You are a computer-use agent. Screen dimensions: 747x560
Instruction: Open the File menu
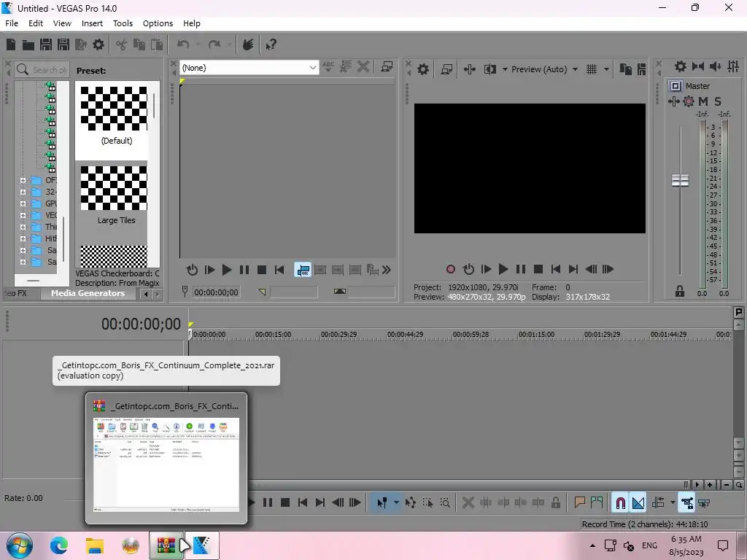point(12,23)
